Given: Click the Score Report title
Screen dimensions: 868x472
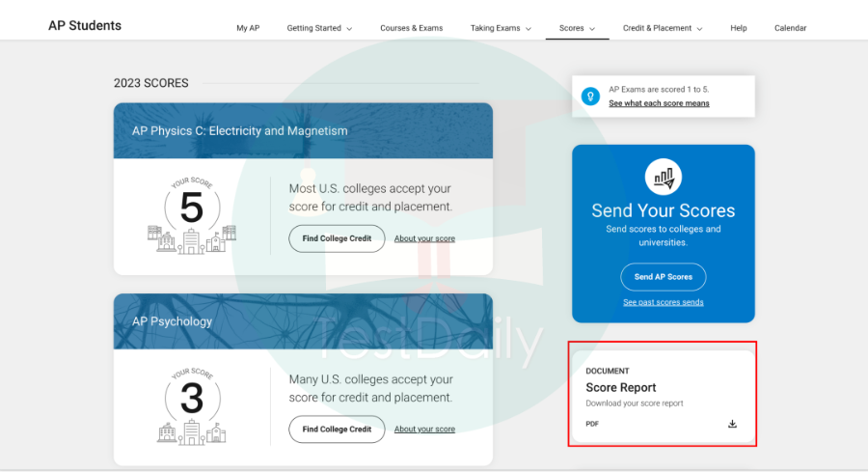Looking at the screenshot, I should click(620, 387).
